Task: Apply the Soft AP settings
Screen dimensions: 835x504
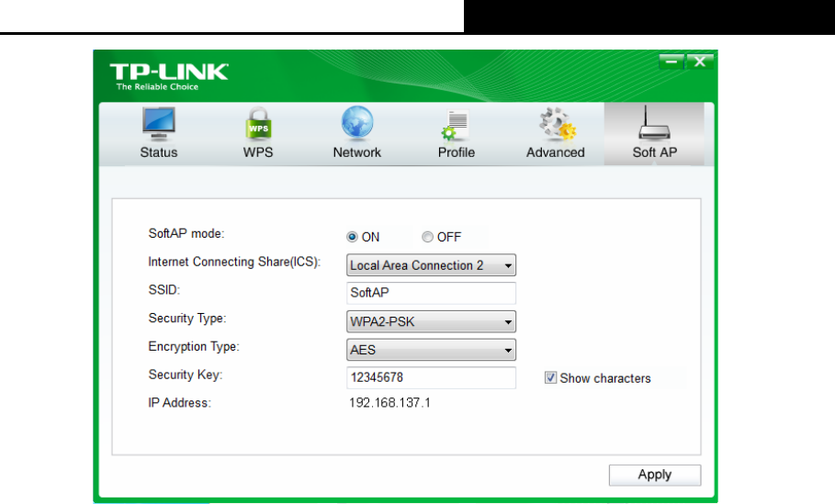Action: pos(654,475)
